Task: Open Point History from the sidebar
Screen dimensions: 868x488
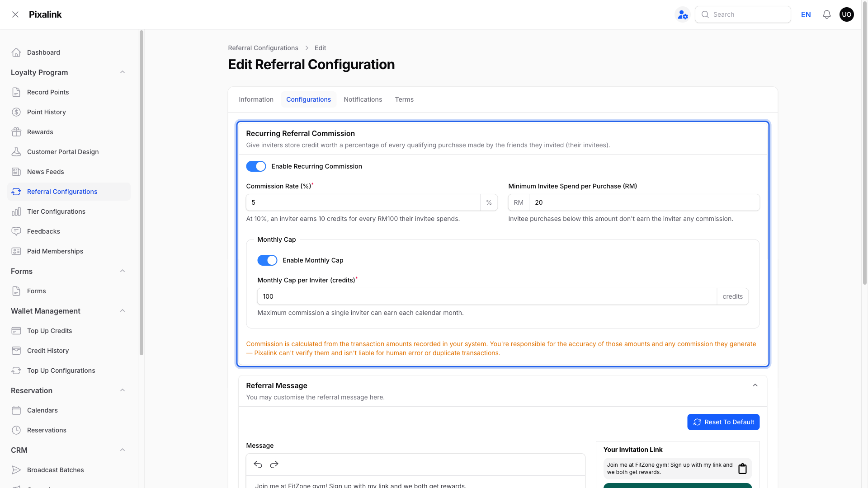Action: (x=69, y=112)
